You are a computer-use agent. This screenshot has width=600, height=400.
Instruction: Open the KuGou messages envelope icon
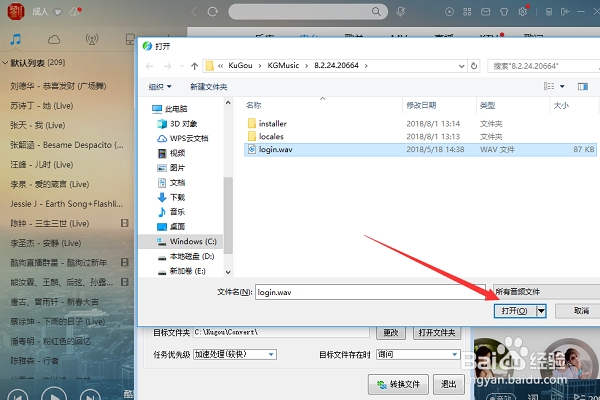coord(486,12)
